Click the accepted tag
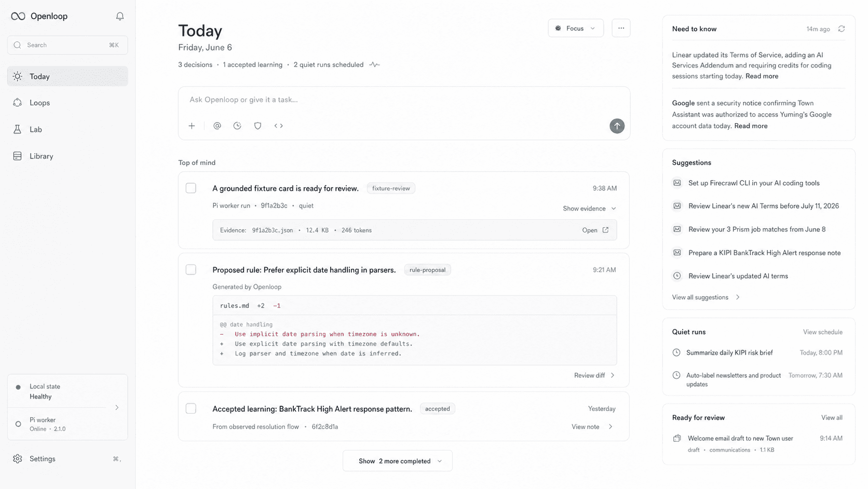The width and height of the screenshot is (868, 489). (x=437, y=408)
